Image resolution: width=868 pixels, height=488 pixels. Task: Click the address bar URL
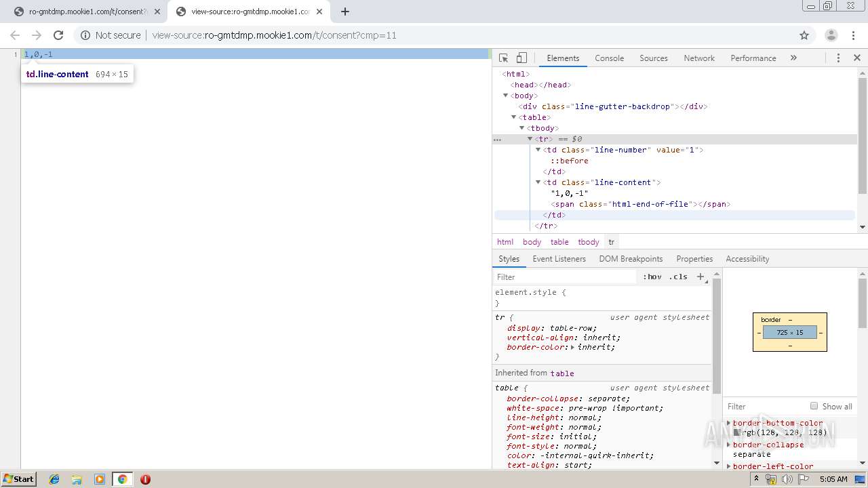(x=274, y=35)
